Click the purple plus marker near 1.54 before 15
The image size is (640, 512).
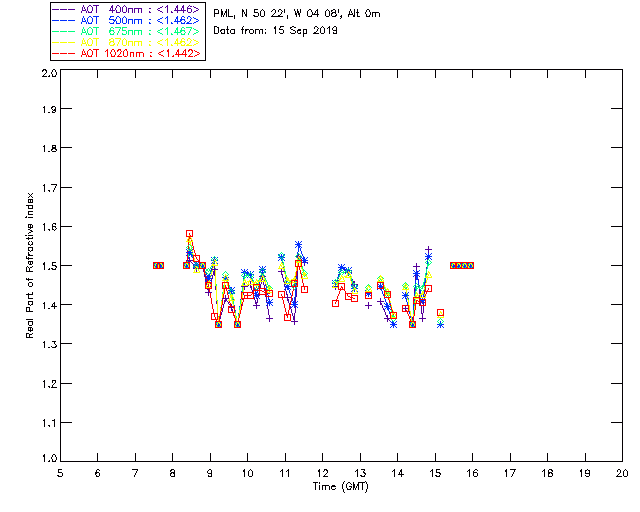point(428,249)
